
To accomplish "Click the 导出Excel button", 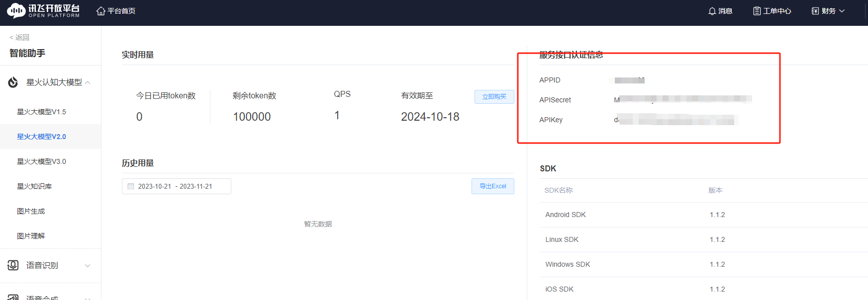I will [492, 186].
